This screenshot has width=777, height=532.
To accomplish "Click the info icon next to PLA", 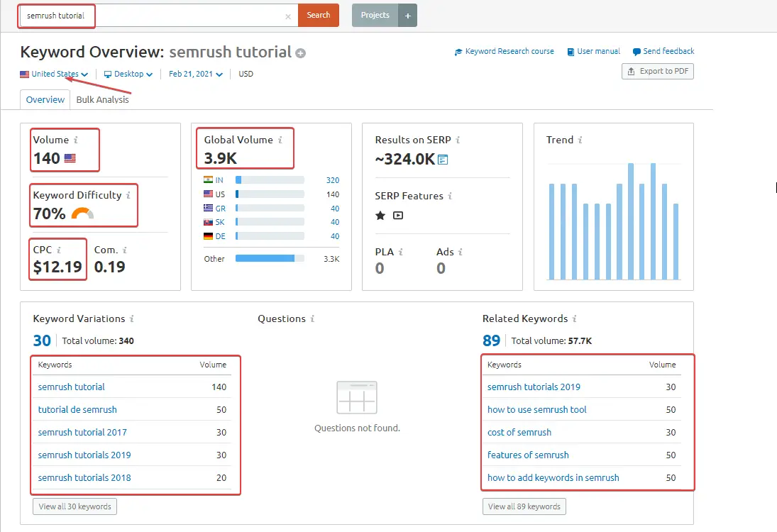I will [400, 252].
